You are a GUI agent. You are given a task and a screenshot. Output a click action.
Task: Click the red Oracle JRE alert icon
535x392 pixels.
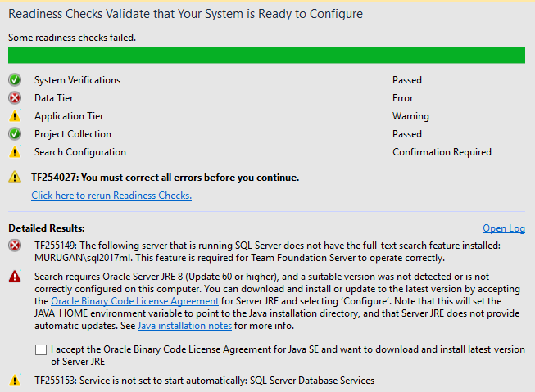click(x=15, y=277)
